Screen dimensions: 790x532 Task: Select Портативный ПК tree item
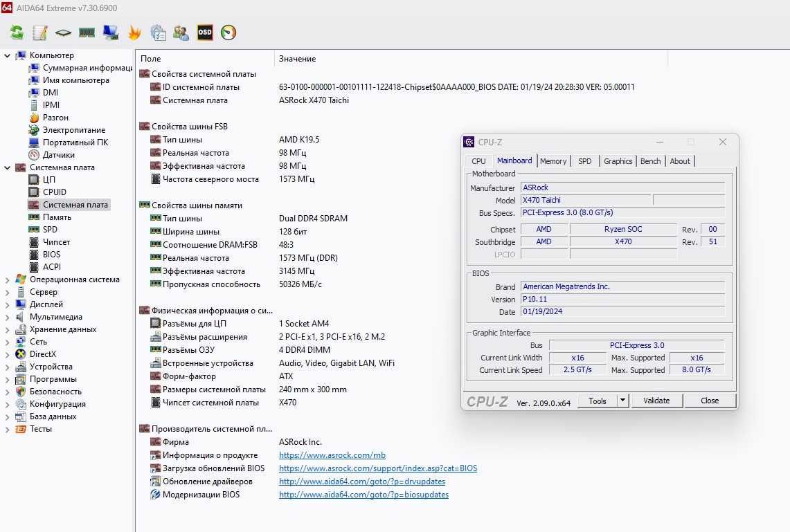point(75,143)
